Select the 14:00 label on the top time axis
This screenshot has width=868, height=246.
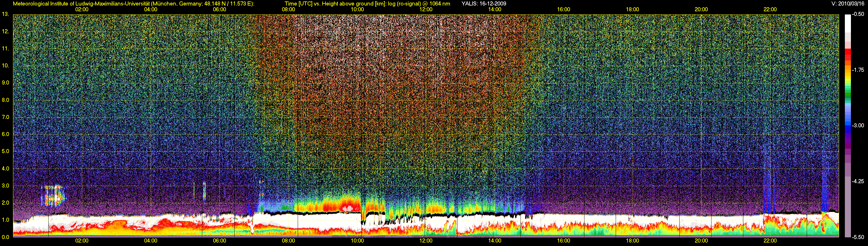point(495,10)
